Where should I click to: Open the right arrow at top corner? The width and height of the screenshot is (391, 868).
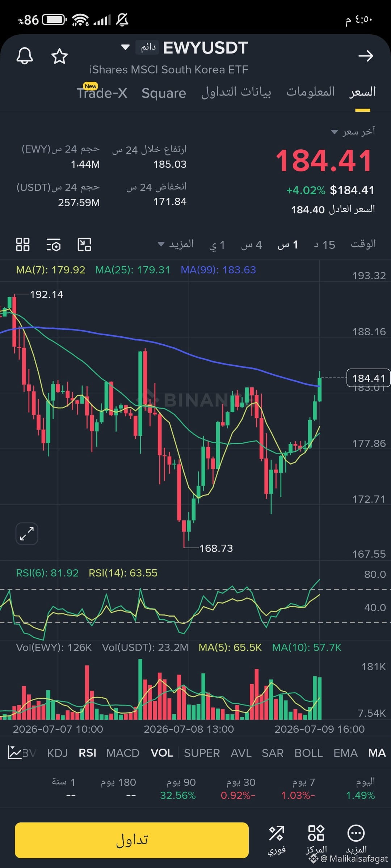coord(366,56)
